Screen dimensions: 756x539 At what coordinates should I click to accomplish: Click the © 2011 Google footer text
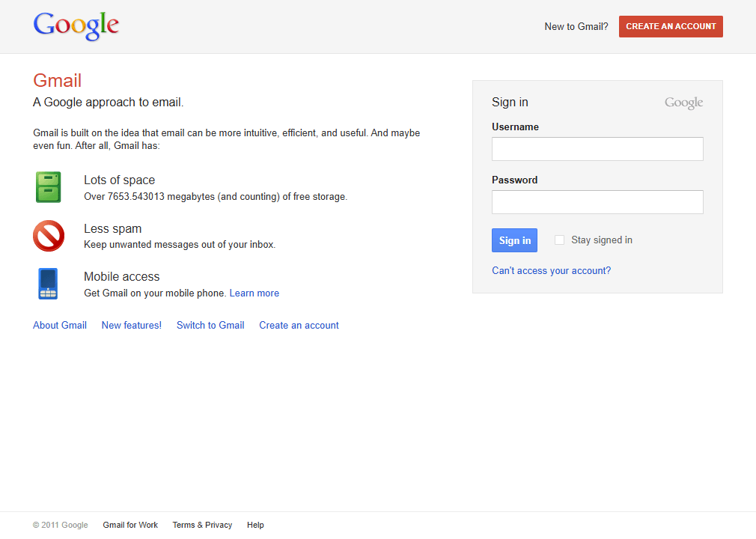[61, 525]
